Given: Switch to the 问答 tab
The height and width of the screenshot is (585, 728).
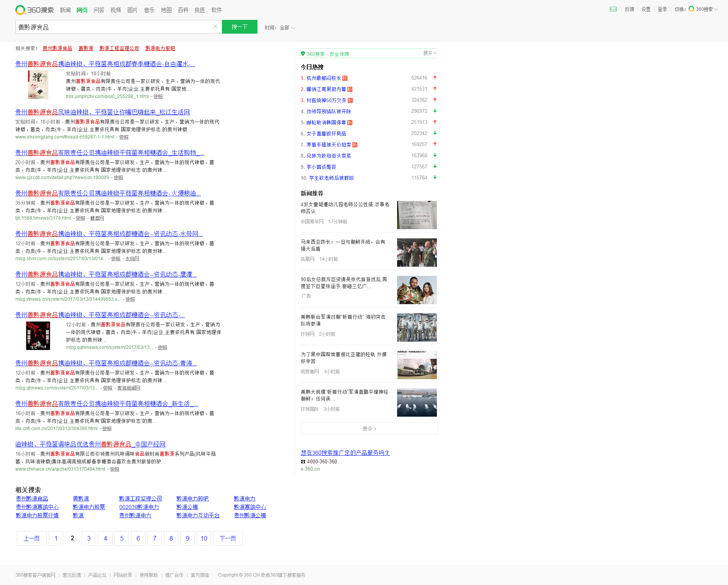Looking at the screenshot, I should point(99,10).
